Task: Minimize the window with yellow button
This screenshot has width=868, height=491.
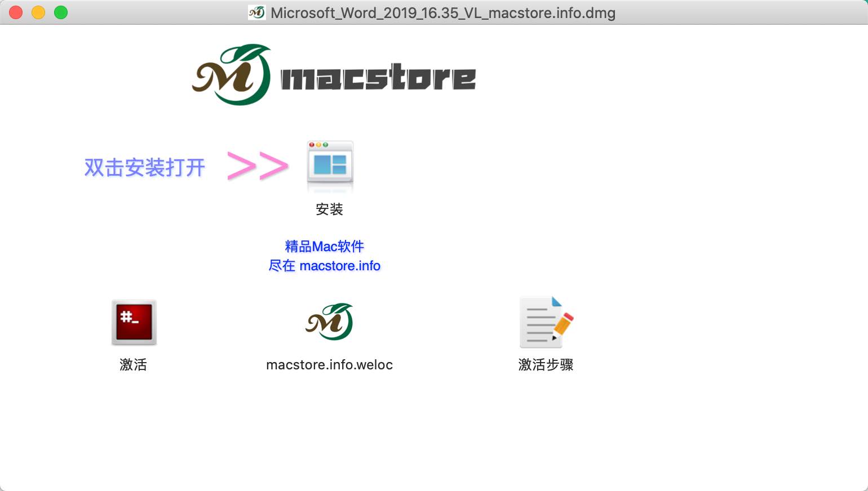Action: pyautogui.click(x=38, y=12)
